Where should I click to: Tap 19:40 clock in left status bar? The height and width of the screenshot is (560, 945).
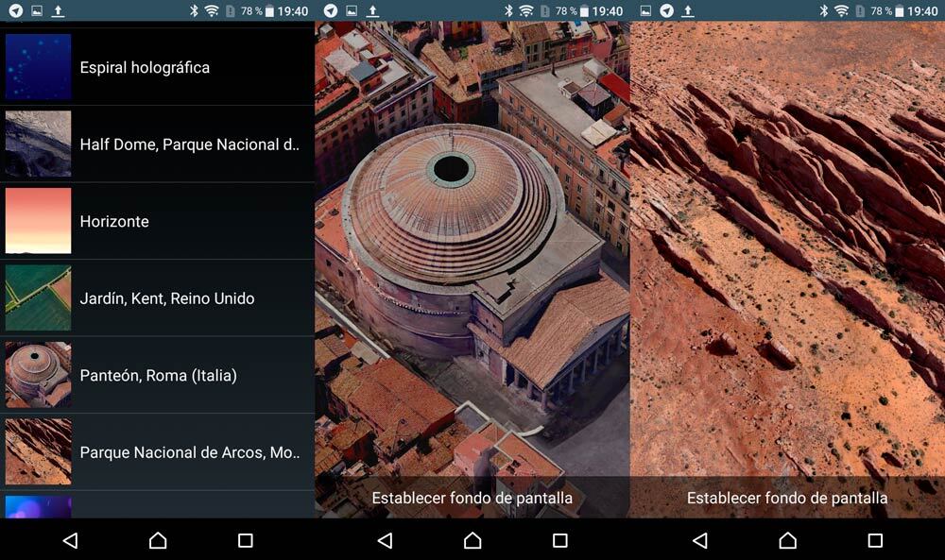point(293,10)
